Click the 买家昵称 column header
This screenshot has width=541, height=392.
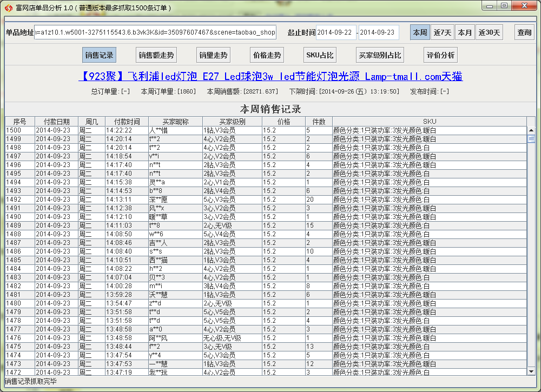click(x=176, y=121)
